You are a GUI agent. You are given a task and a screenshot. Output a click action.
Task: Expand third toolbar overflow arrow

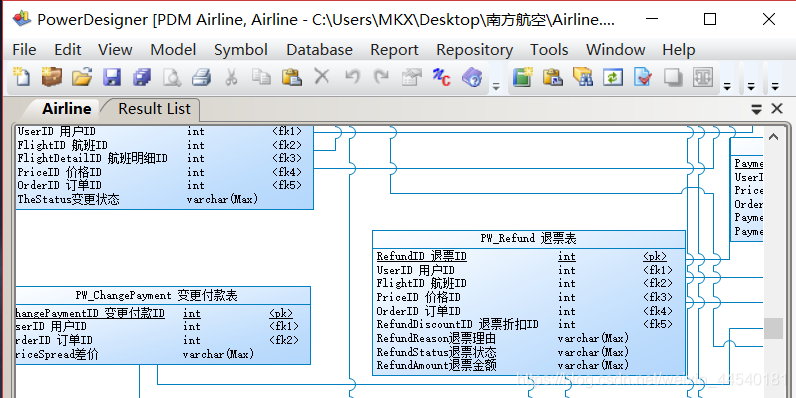751,87
